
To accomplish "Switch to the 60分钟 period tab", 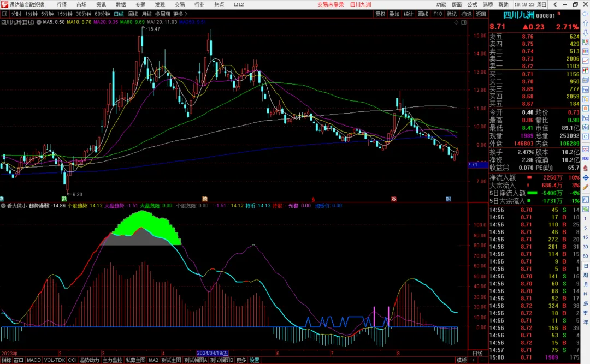I will click(x=102, y=14).
